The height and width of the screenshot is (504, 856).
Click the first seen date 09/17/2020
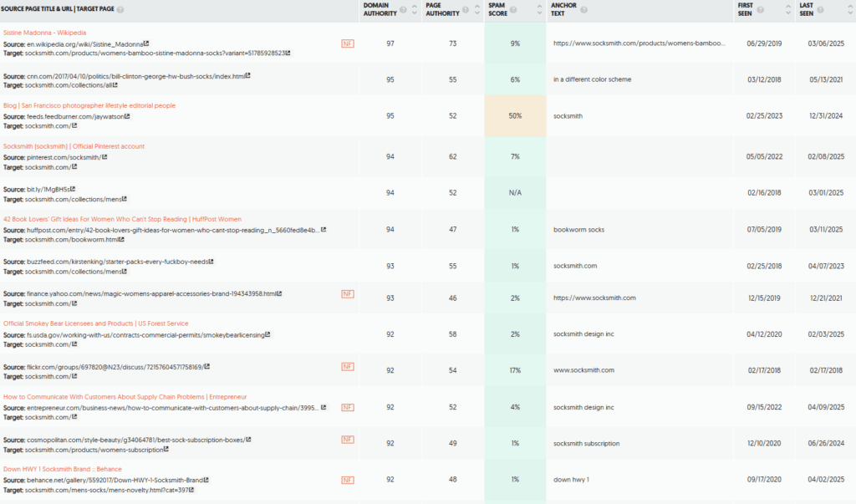pos(764,480)
